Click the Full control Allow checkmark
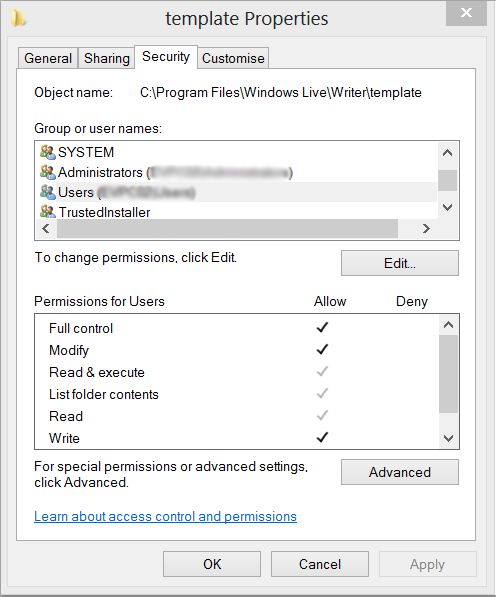The height and width of the screenshot is (597, 496). coord(322,327)
